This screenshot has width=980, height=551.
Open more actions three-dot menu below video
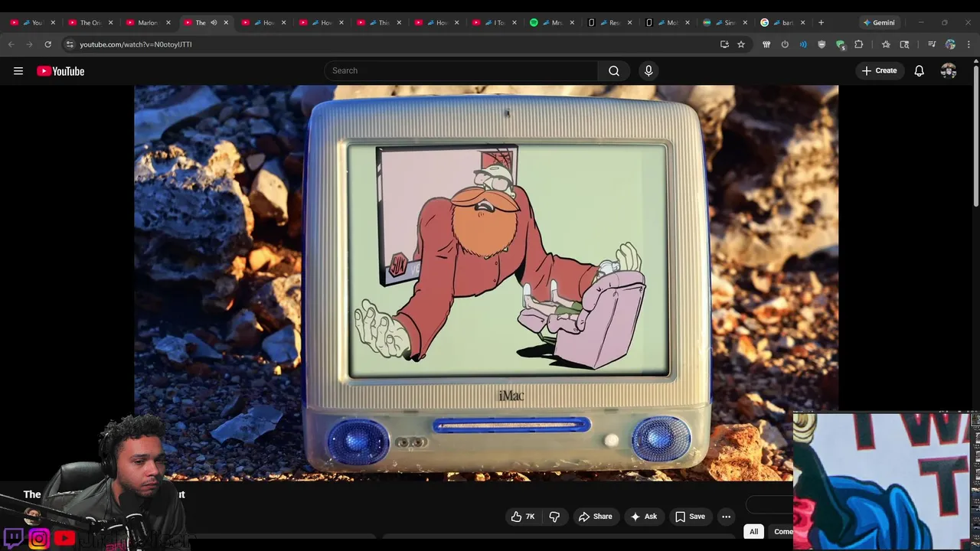tap(726, 517)
